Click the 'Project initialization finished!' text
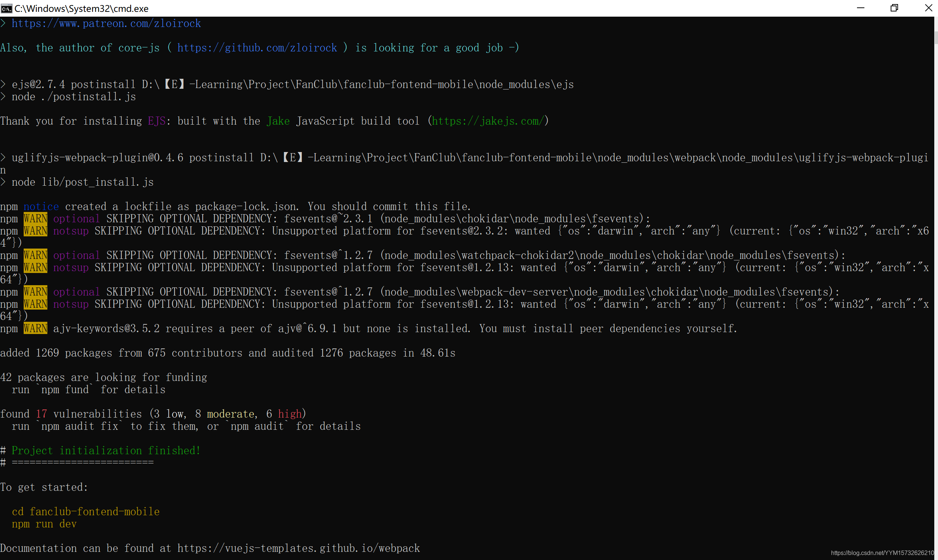Image resolution: width=938 pixels, height=560 pixels. [x=106, y=451]
